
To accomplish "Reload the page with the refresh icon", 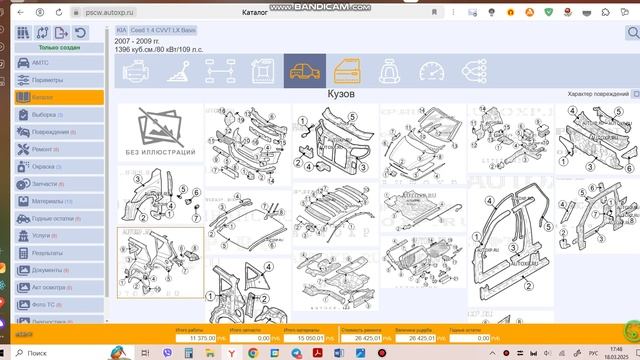I will tap(59, 12).
